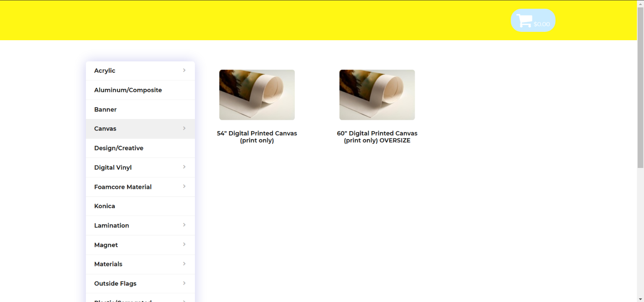Viewport: 644px width, 302px height.
Task: Click the vertical page scrollbar thumb
Action: point(640,87)
